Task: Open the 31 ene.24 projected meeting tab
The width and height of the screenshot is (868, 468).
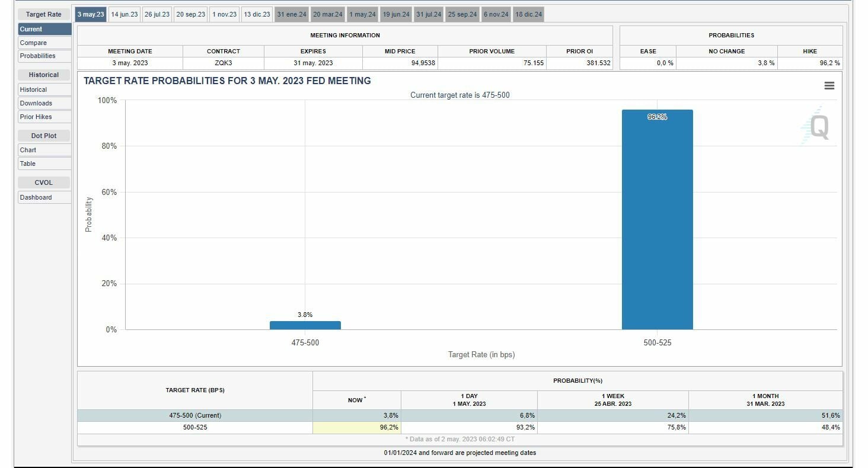Action: click(x=291, y=14)
